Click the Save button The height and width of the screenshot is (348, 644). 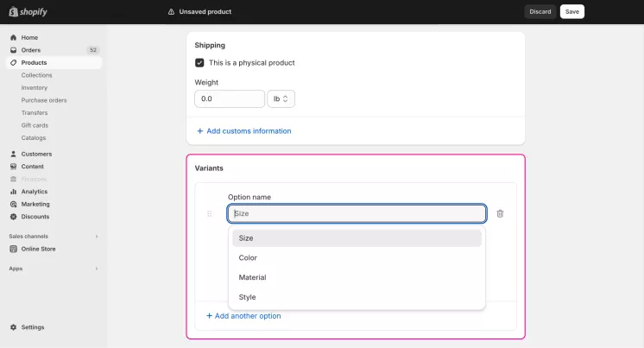571,12
